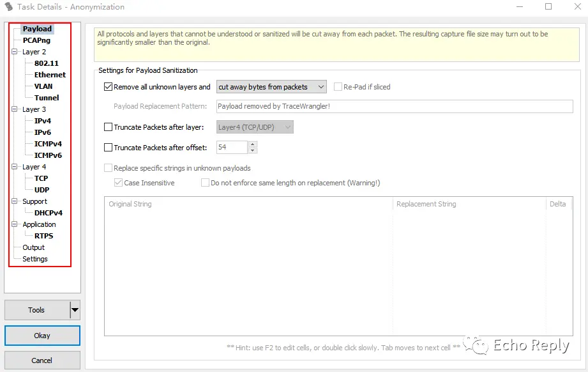This screenshot has height=372, width=588.
Task: Collapse the Layer 3 tree node
Action: (x=15, y=109)
